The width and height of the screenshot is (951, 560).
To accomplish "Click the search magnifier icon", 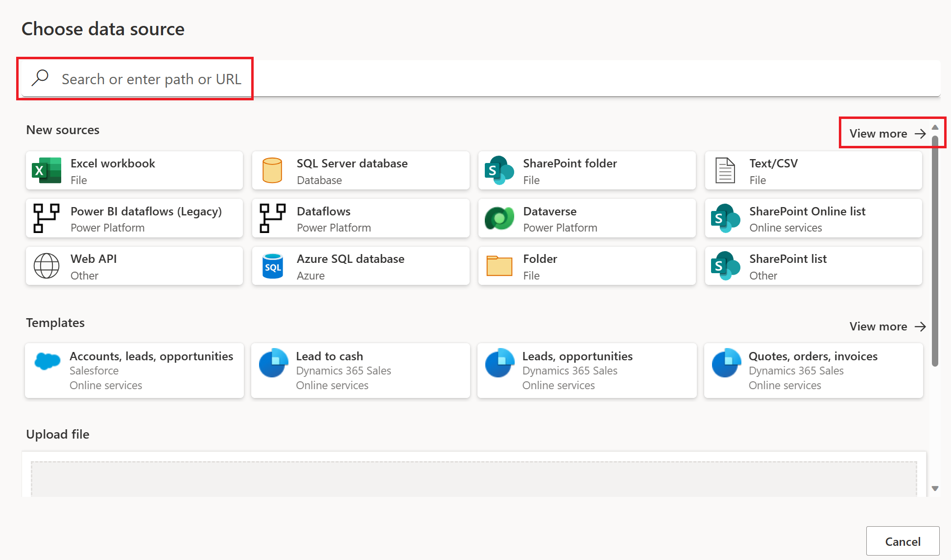I will (40, 78).
